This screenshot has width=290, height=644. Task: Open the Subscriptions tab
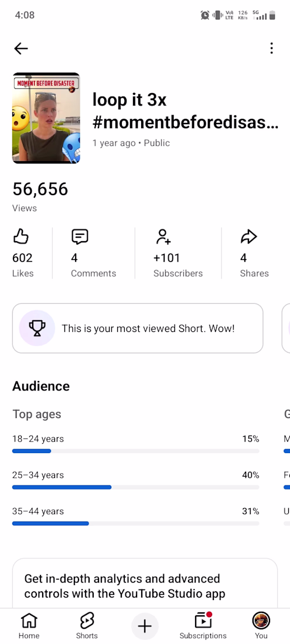point(203,626)
